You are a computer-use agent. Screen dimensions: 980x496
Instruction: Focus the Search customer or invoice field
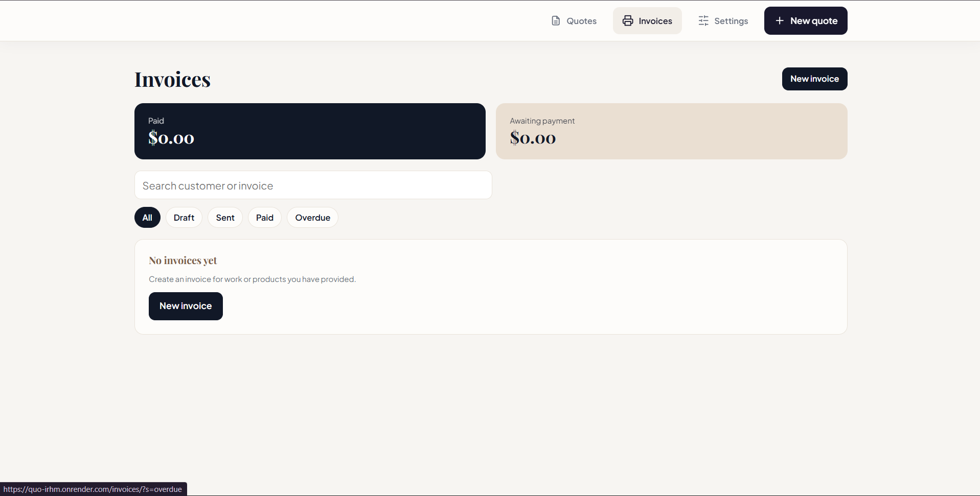point(313,185)
